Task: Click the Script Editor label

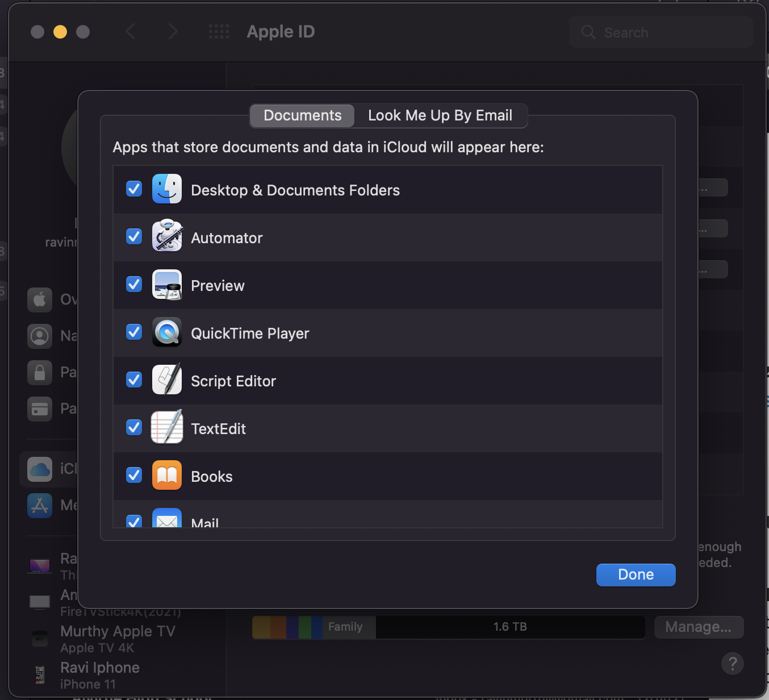Action: pyautogui.click(x=233, y=381)
